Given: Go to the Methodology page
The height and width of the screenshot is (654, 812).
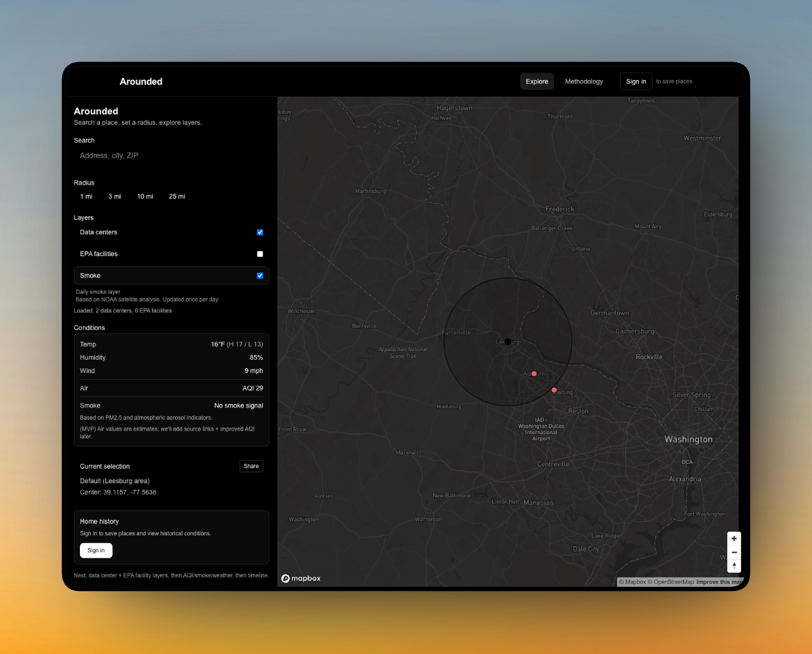Looking at the screenshot, I should click(x=584, y=81).
